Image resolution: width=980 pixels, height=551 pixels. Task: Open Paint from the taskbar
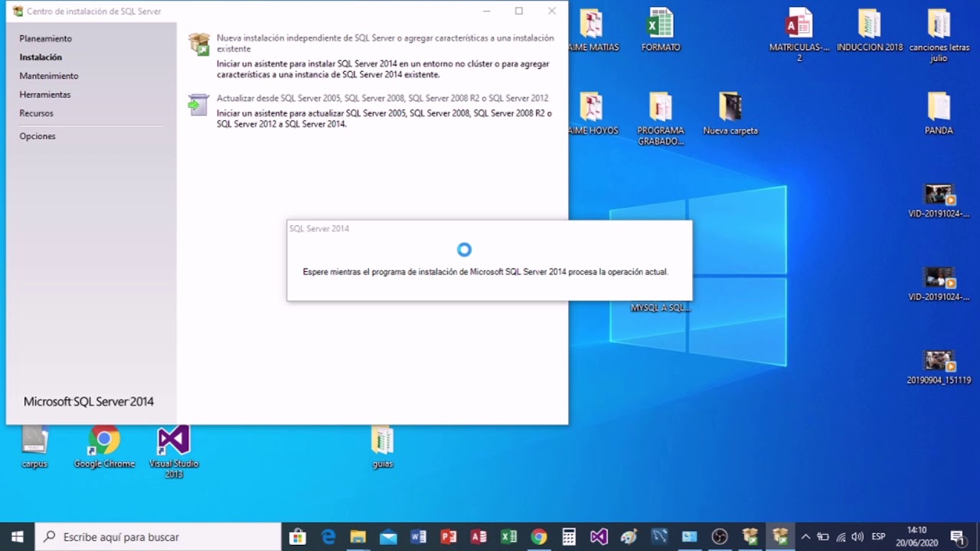629,536
